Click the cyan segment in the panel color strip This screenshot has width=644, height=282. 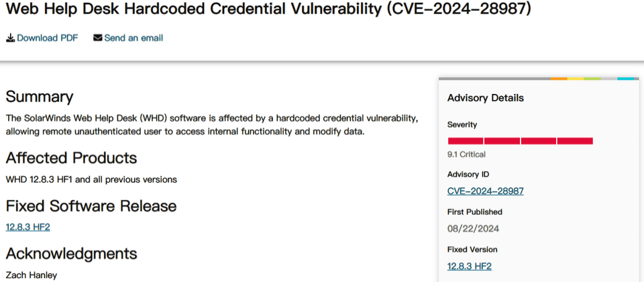point(625,79)
